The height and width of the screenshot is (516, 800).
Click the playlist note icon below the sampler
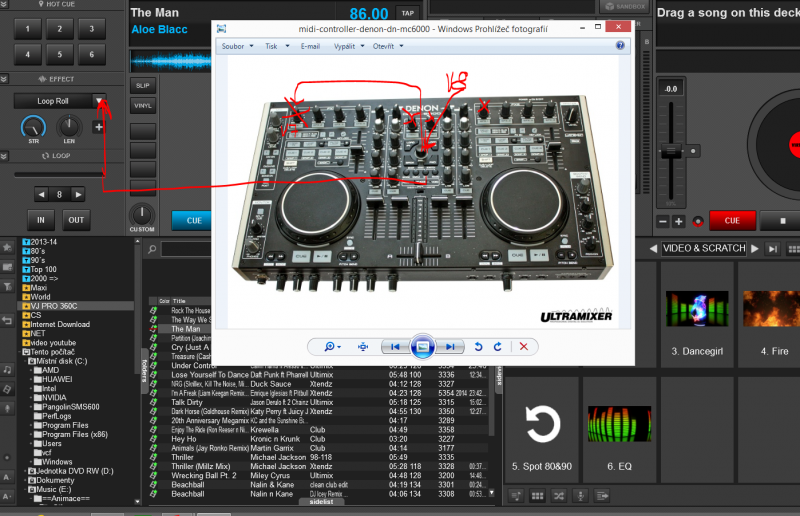pos(516,496)
